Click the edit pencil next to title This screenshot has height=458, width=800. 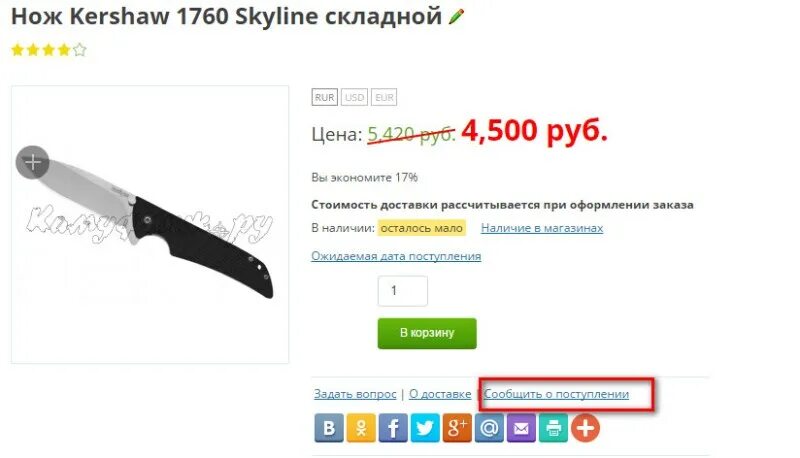click(456, 16)
